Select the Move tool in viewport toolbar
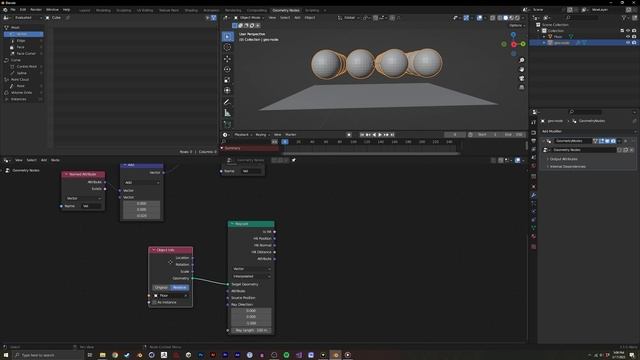This screenshot has height=360, width=640. pos(227,59)
